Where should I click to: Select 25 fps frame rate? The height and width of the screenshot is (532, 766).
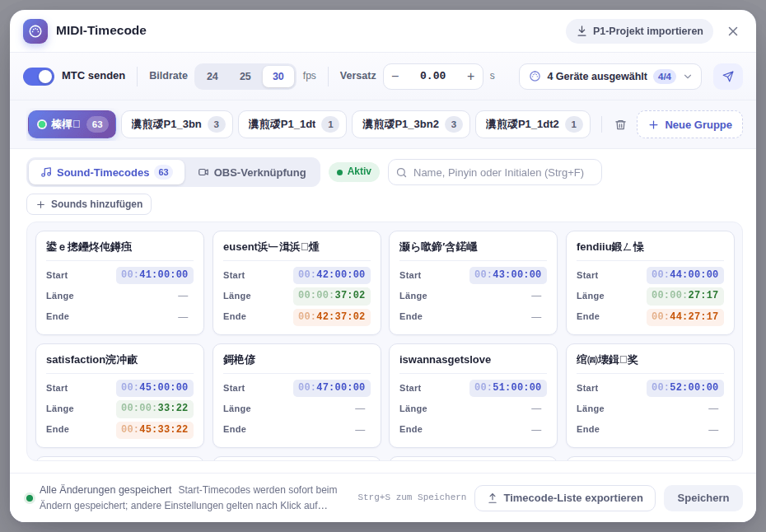(245, 77)
